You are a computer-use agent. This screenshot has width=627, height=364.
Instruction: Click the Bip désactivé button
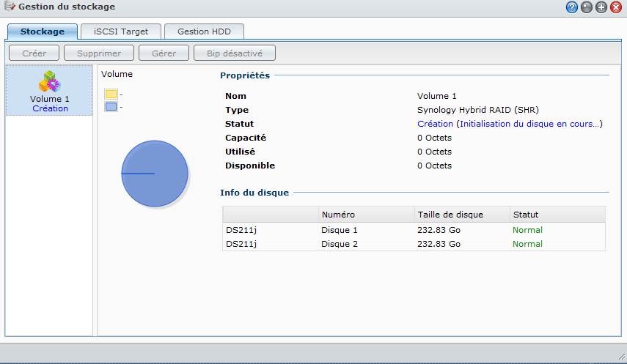(x=235, y=53)
